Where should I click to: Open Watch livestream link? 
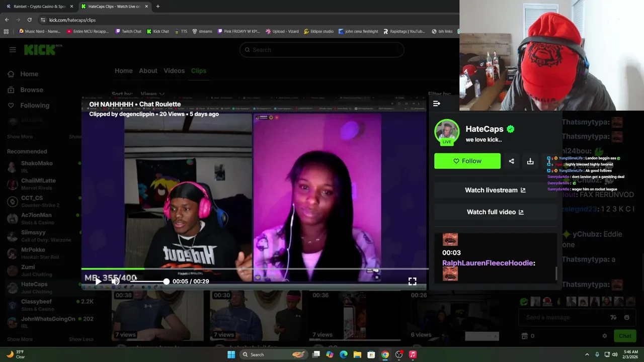click(x=495, y=190)
